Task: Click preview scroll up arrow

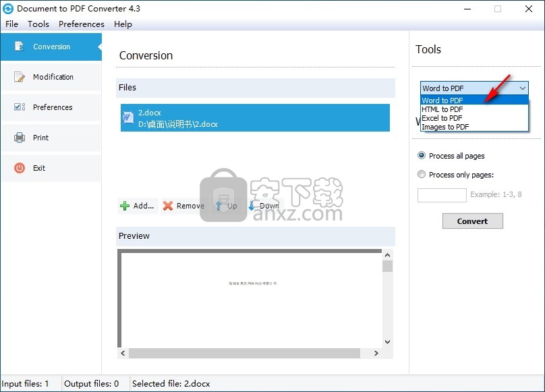Action: [388, 255]
